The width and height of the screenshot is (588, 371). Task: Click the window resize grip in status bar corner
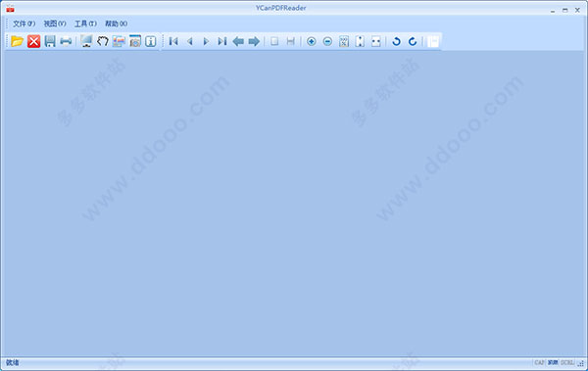(581, 363)
